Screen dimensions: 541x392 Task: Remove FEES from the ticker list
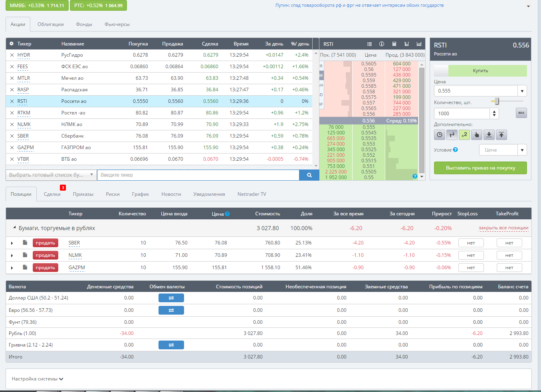click(12, 67)
